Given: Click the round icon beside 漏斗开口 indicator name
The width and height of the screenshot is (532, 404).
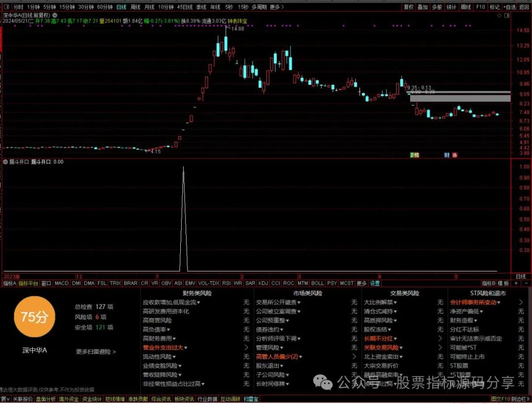Looking at the screenshot, I should coord(5,162).
